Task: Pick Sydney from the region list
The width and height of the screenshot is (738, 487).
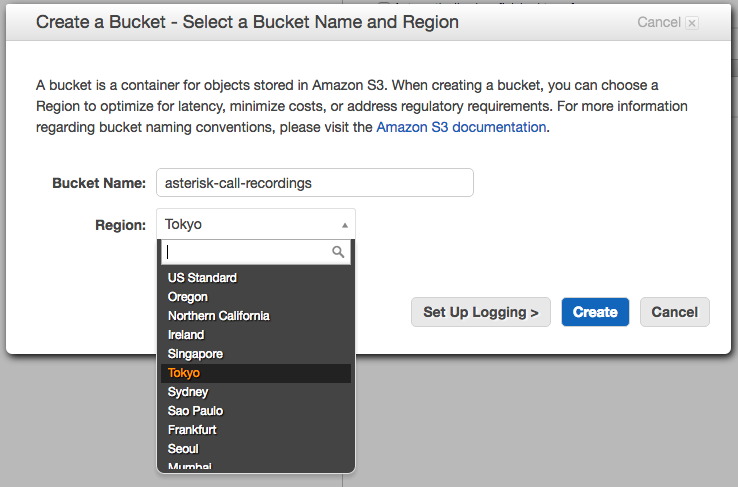Action: coord(188,392)
